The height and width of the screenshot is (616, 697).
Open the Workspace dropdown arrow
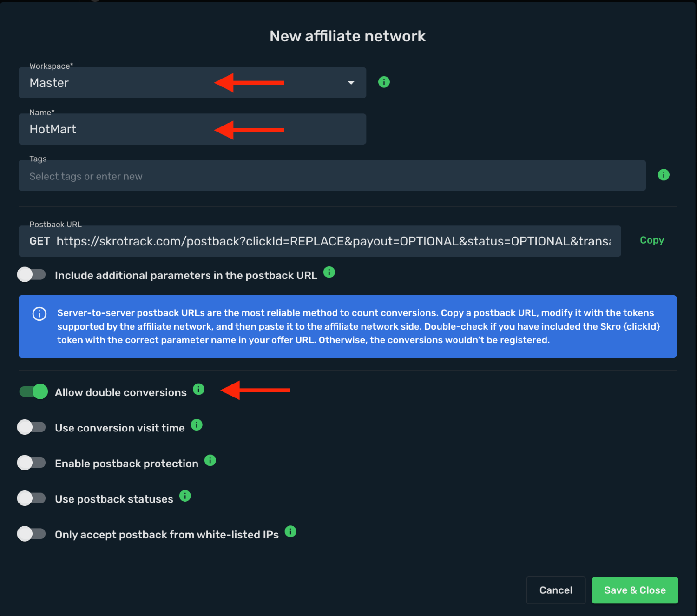click(x=351, y=83)
